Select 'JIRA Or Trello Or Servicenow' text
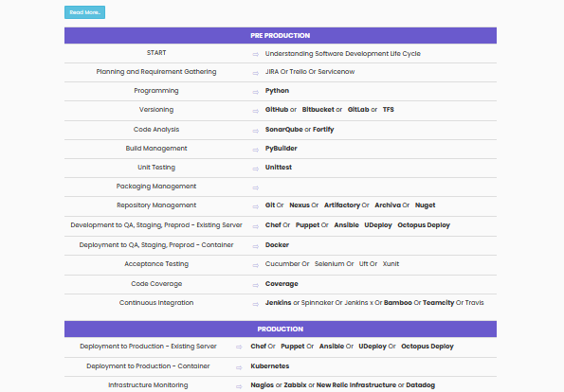This screenshot has height=392, width=564. click(x=310, y=72)
